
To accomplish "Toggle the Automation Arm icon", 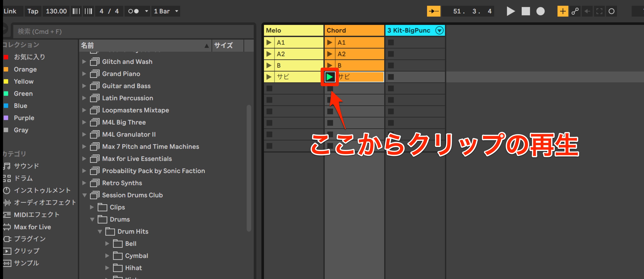I will click(575, 11).
